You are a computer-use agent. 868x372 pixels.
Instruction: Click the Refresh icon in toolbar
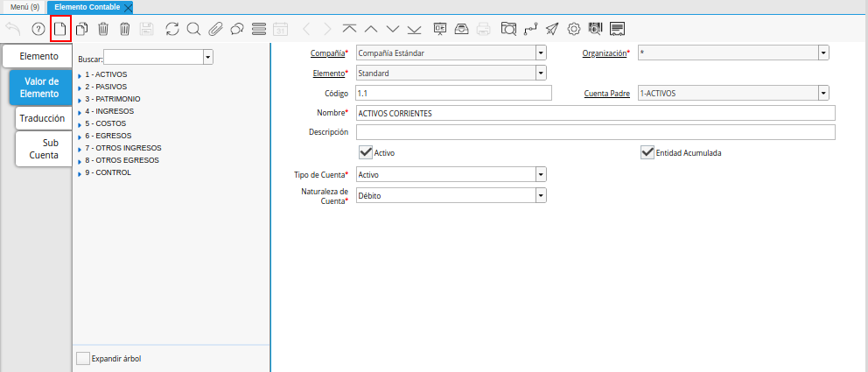(172, 29)
